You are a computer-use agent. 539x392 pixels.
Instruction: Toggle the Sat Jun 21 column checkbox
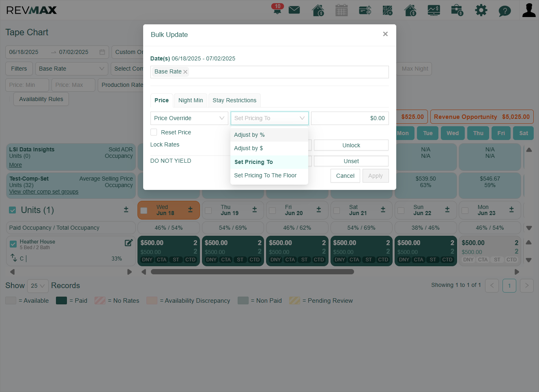coord(337,211)
